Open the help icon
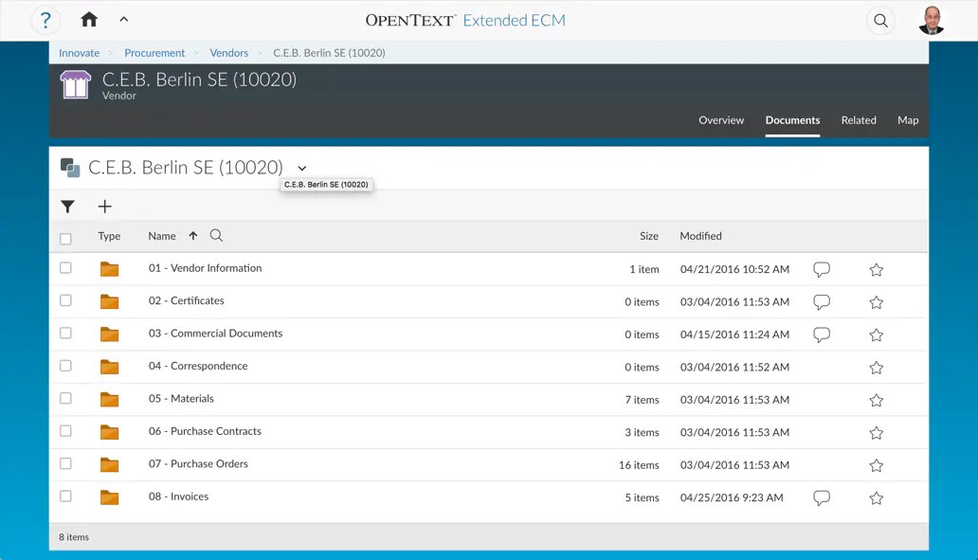Viewport: 978px width, 560px height. 45,20
